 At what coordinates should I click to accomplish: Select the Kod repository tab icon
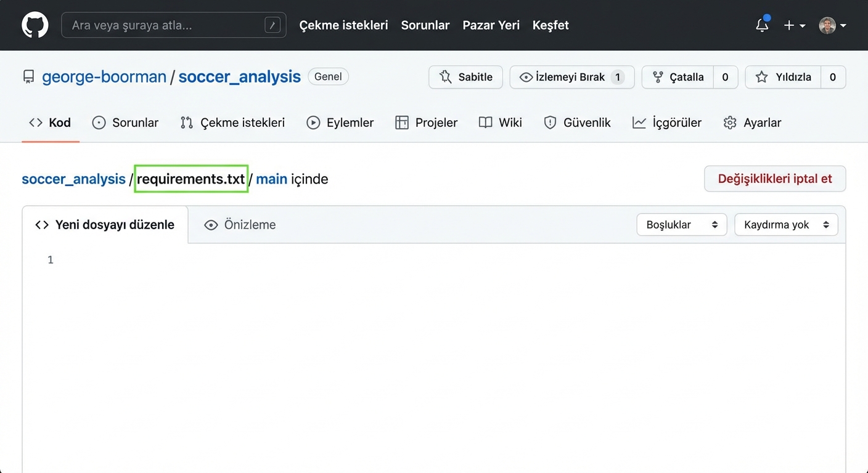35,123
